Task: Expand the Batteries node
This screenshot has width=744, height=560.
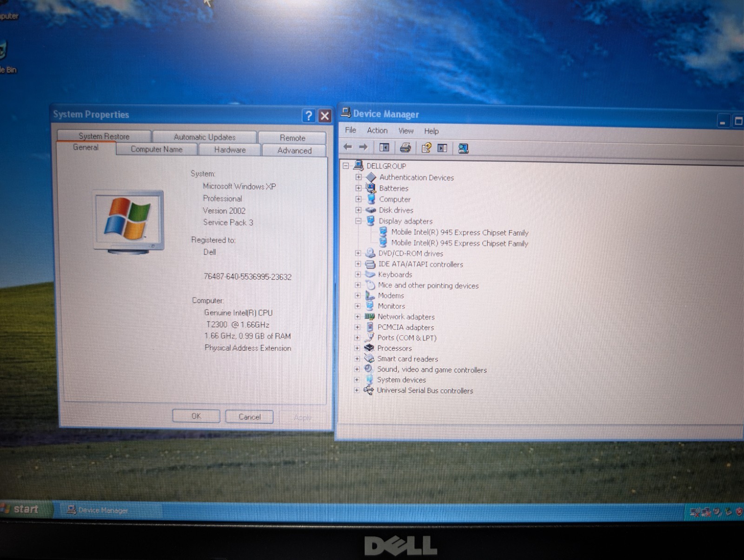Action: [359, 188]
